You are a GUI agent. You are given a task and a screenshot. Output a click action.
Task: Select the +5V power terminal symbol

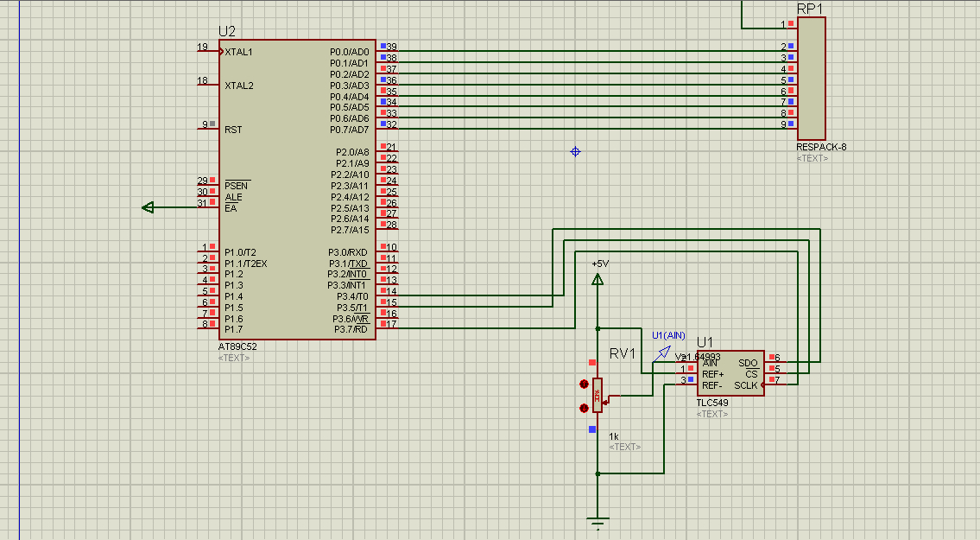click(598, 279)
